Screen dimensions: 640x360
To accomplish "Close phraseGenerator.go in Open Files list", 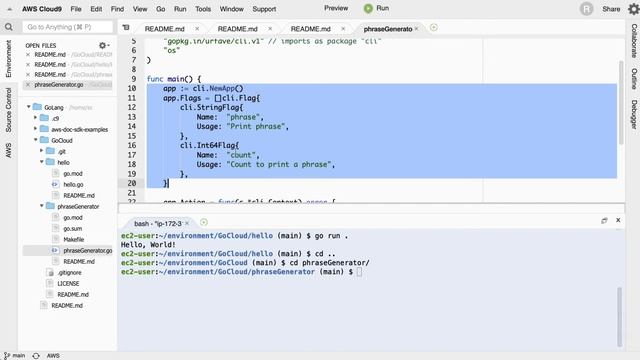I will 28,84.
